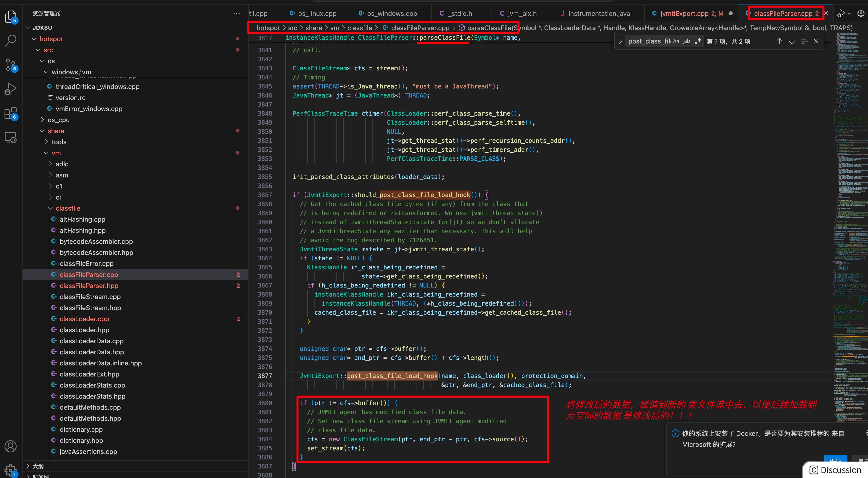
Task: Collapse the JDK8U root folder
Action: [28, 28]
